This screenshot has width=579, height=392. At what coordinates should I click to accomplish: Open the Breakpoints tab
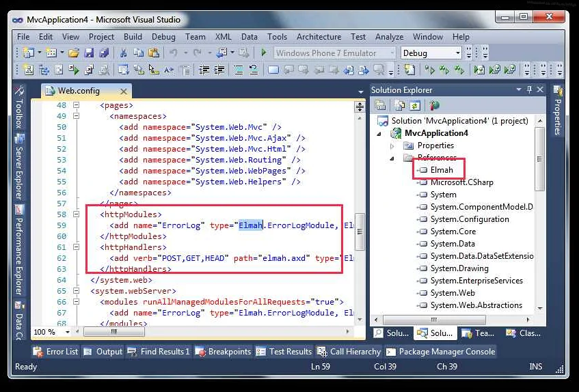[x=223, y=352]
